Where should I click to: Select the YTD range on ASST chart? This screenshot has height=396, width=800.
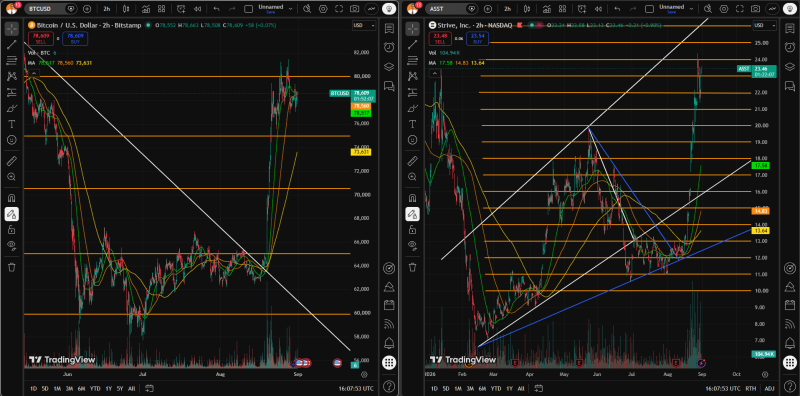pos(495,388)
